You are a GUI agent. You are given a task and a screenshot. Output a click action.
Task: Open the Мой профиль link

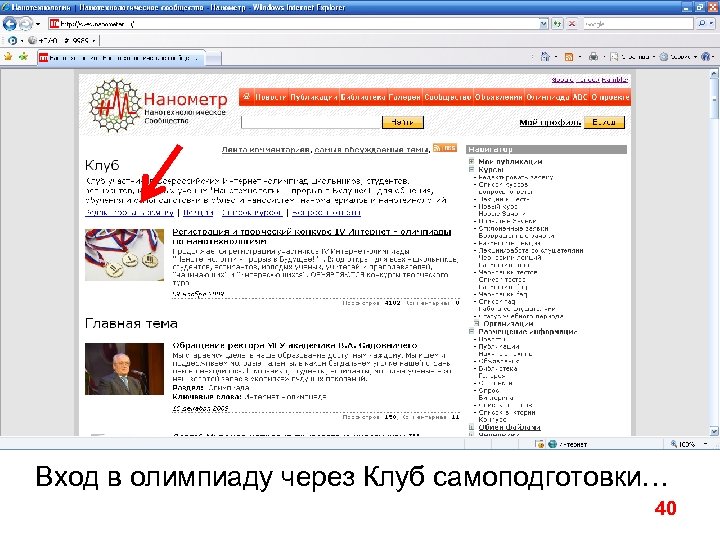[x=550, y=123]
